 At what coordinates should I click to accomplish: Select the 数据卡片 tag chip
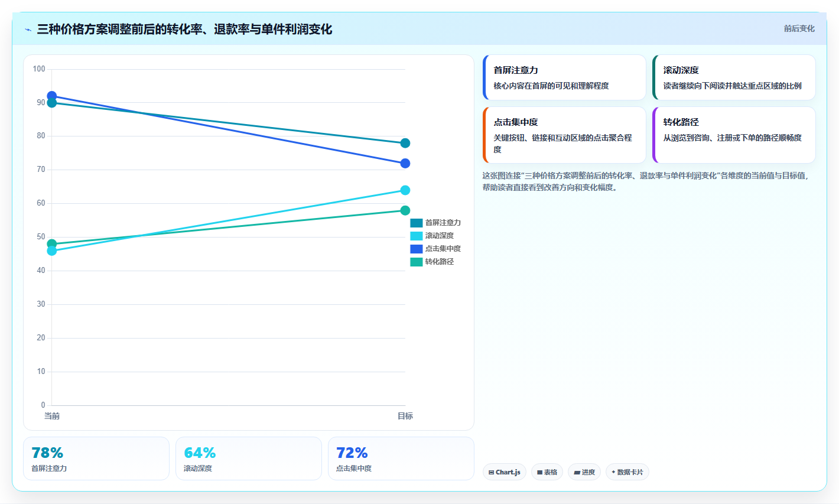tap(627, 472)
